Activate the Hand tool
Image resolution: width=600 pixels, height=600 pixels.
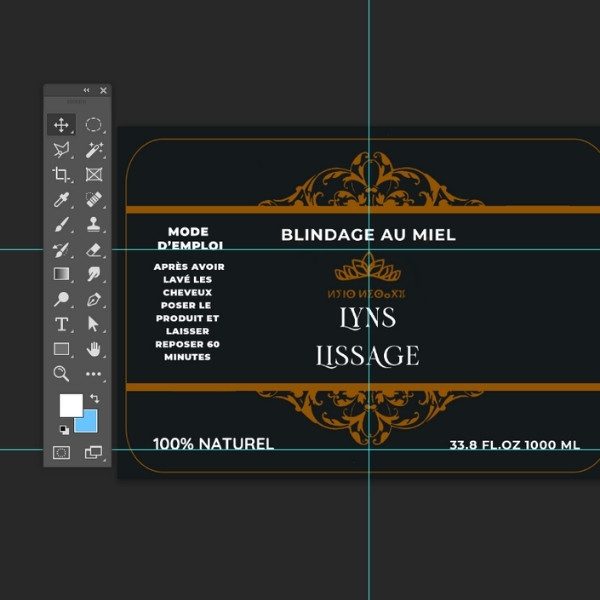[x=94, y=349]
